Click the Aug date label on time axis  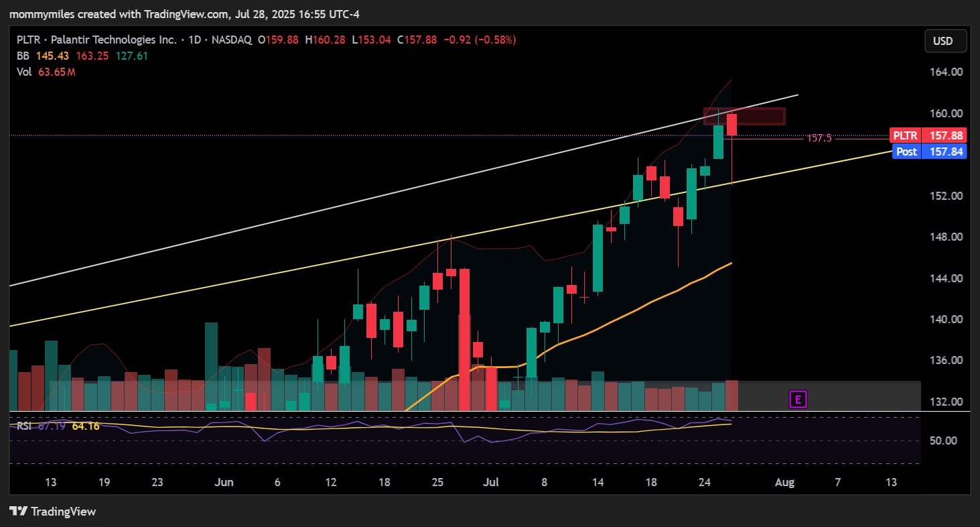[784, 482]
